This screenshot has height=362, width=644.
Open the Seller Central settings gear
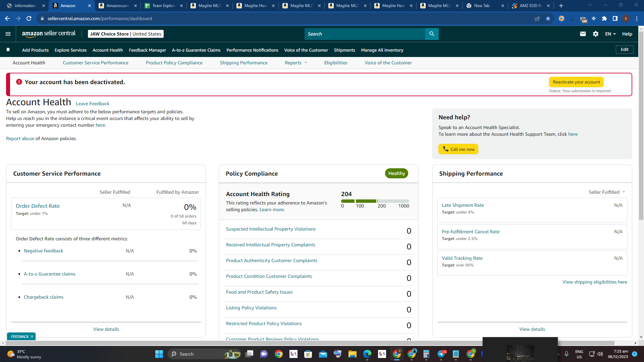point(596,34)
